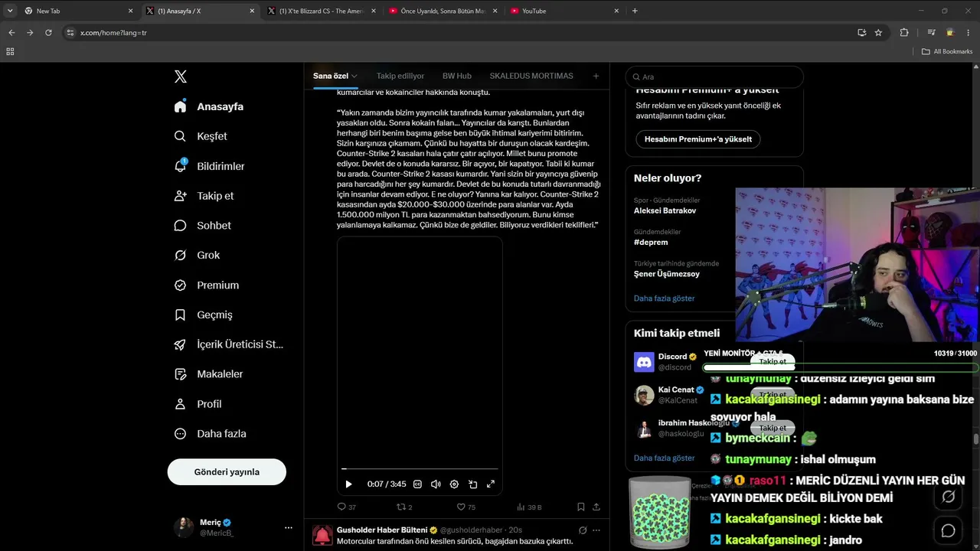980x551 pixels.
Task: Click Hesabını Premium+'a yükselt button
Action: pos(698,139)
